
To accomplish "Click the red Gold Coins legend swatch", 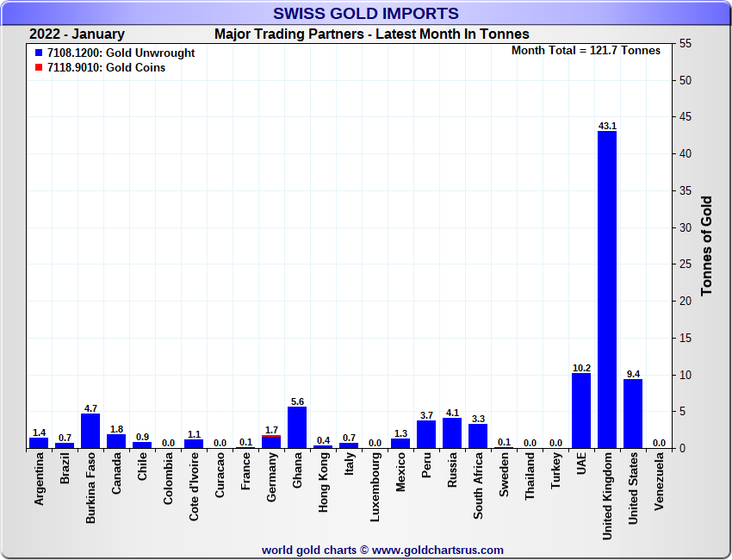I will pos(39,68).
